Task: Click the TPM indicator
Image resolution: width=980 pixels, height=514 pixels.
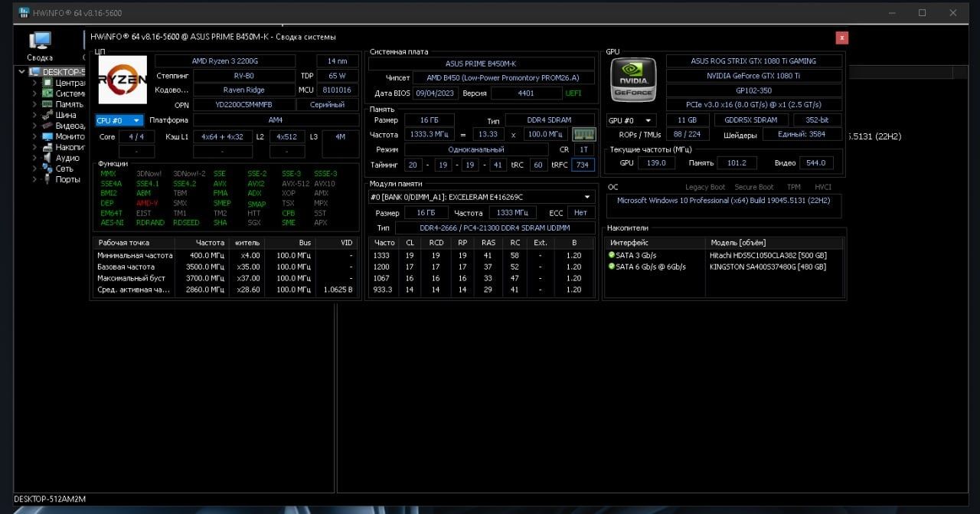Action: 794,187
